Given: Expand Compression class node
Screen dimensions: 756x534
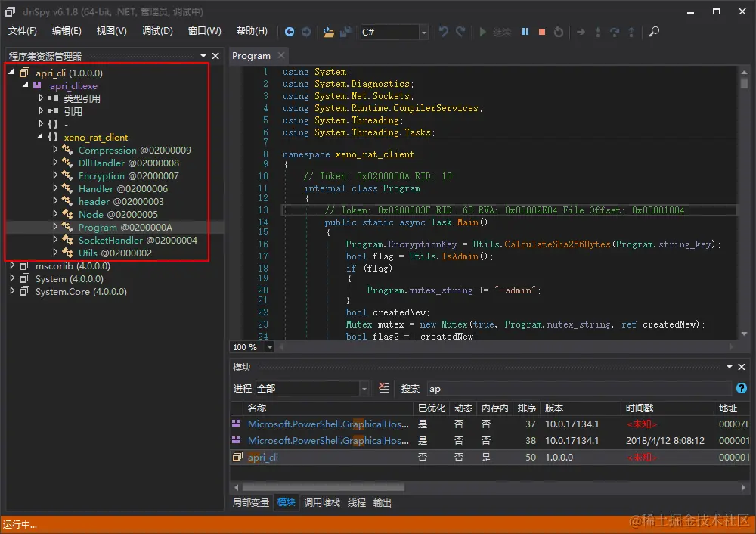Looking at the screenshot, I should coord(55,150).
